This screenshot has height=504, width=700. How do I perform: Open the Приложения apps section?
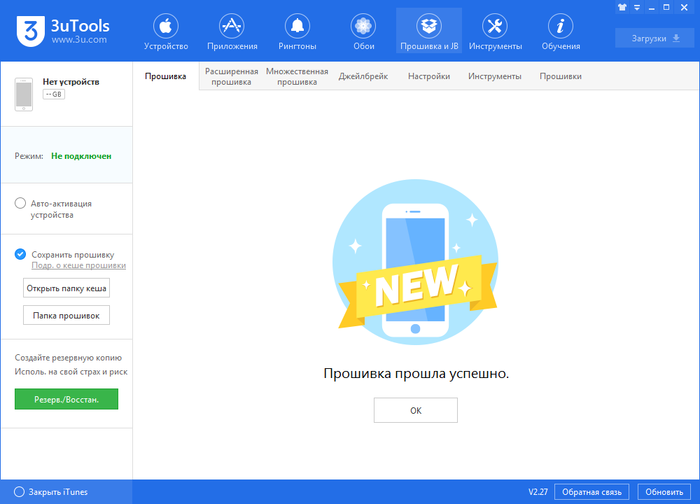[232, 32]
